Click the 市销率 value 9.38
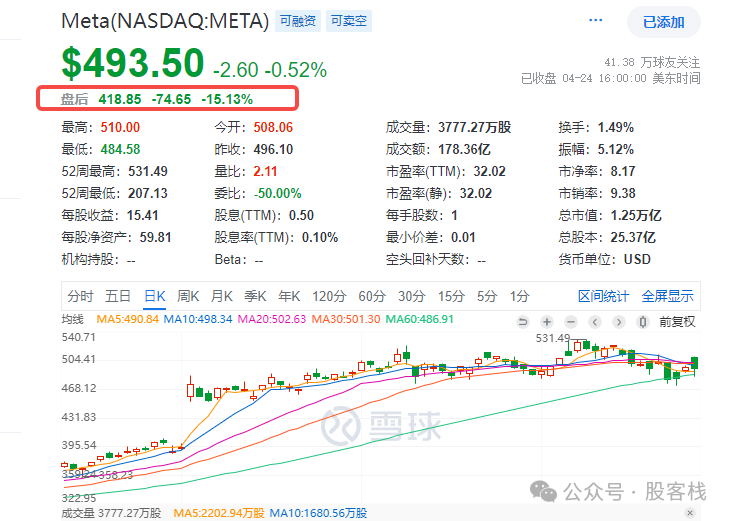 pos(623,193)
